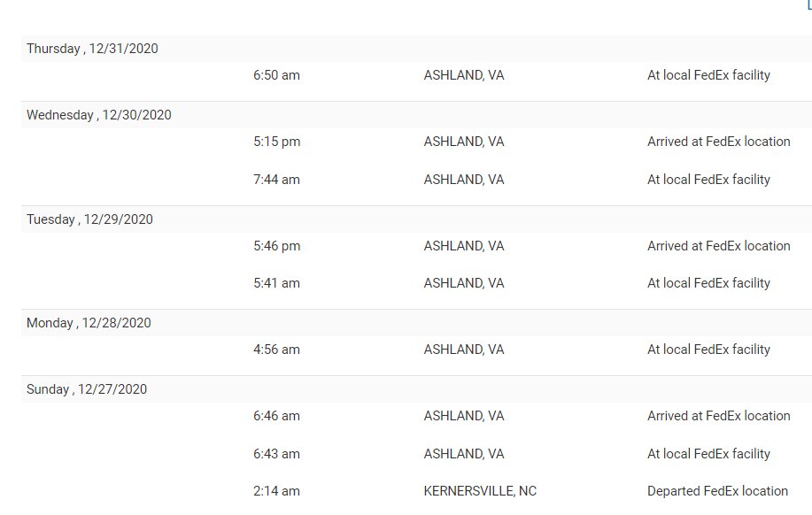This screenshot has width=812, height=515.
Task: Click KERNERSVILLE, NC location text
Action: click(x=480, y=491)
